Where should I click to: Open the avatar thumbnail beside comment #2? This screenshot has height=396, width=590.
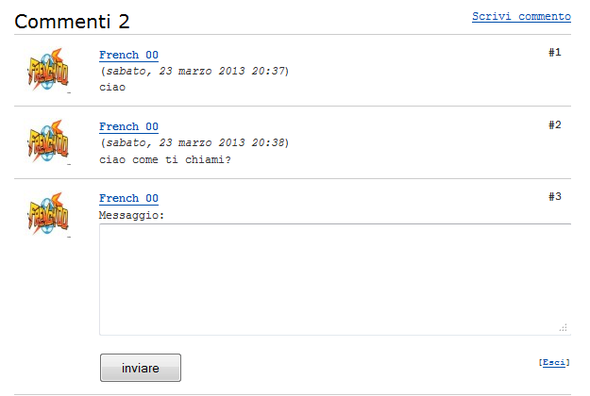pyautogui.click(x=48, y=141)
